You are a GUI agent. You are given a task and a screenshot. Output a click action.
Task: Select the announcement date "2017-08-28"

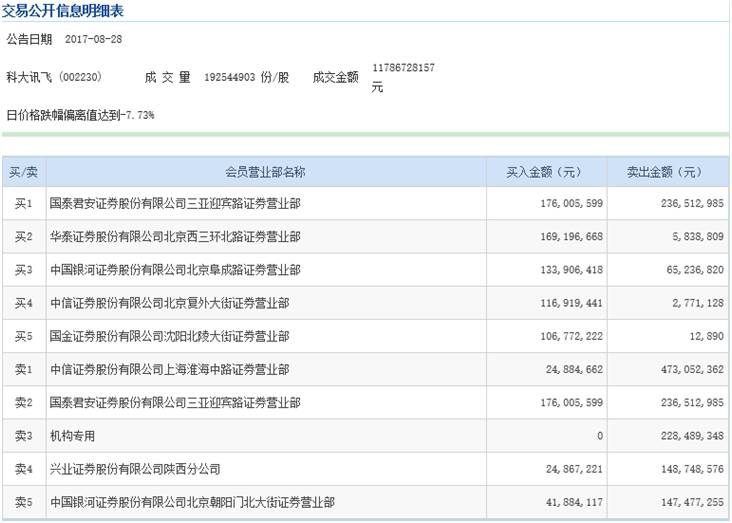[x=93, y=39]
